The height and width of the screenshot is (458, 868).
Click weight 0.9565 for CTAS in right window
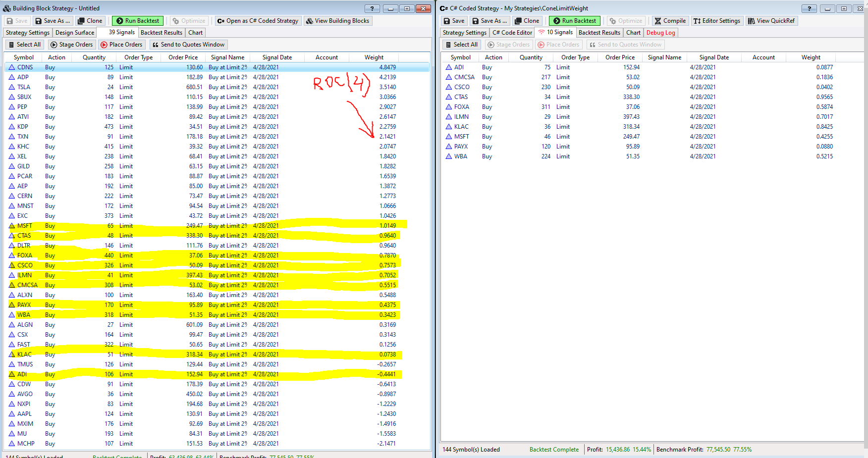tap(824, 97)
